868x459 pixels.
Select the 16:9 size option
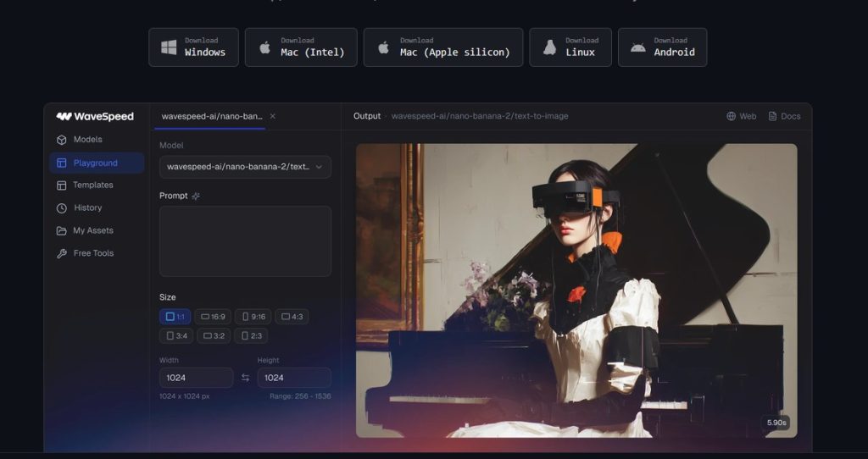tap(213, 317)
